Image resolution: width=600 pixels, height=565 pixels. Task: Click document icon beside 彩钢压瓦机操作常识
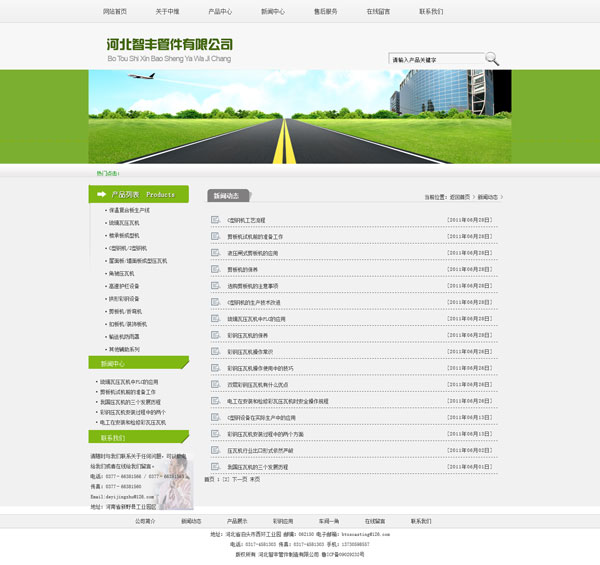coord(215,351)
